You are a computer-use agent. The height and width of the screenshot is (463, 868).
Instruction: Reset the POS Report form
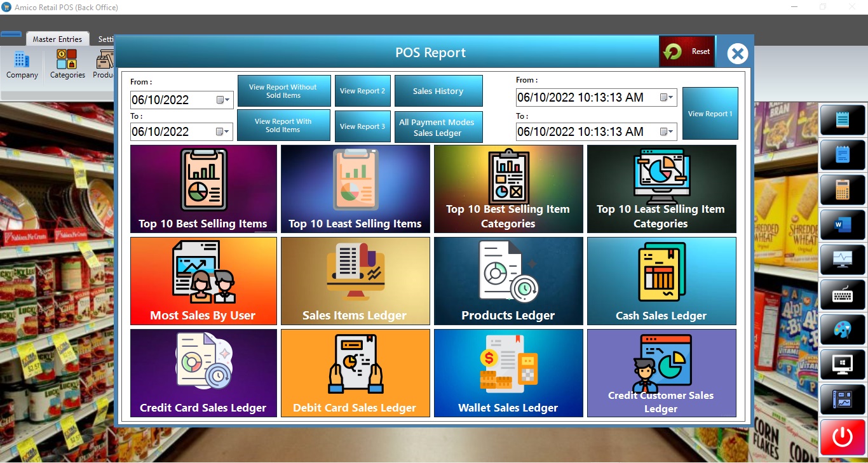688,51
